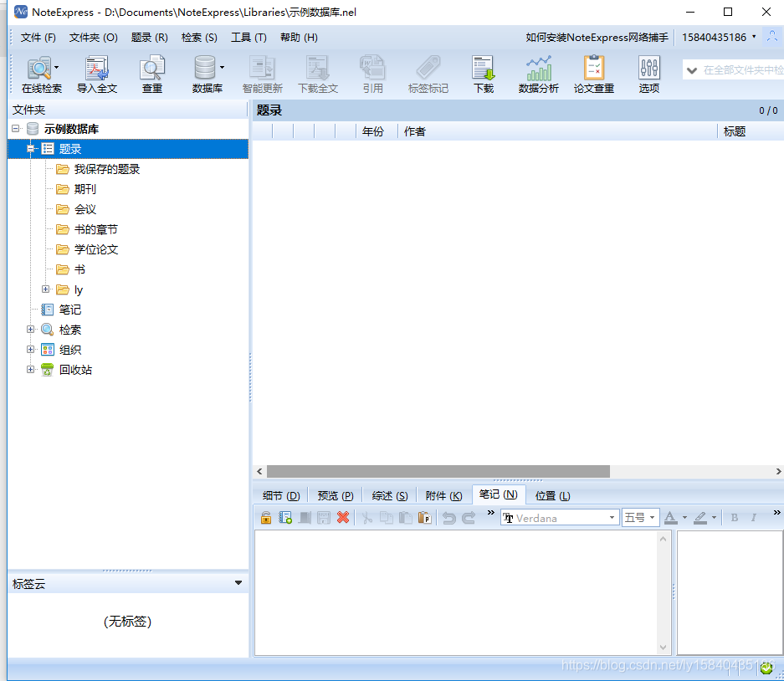
Task: Click the new note icon with green plus
Action: point(285,518)
